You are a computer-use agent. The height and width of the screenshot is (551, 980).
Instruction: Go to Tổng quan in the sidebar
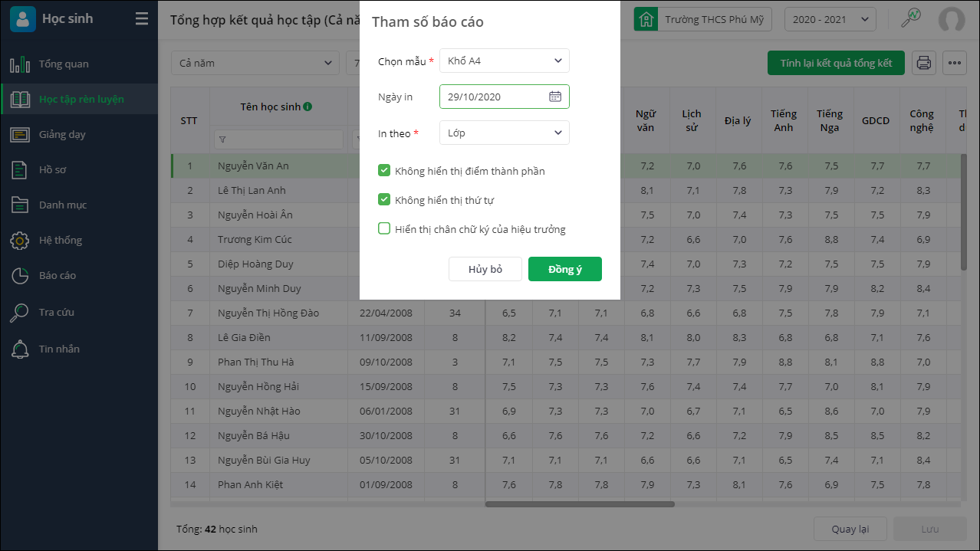tap(64, 64)
